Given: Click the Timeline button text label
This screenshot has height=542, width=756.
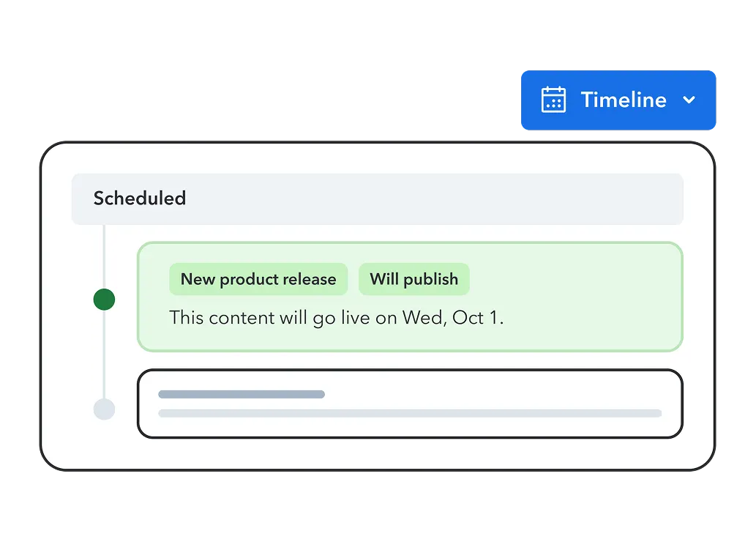Looking at the screenshot, I should coord(624,100).
